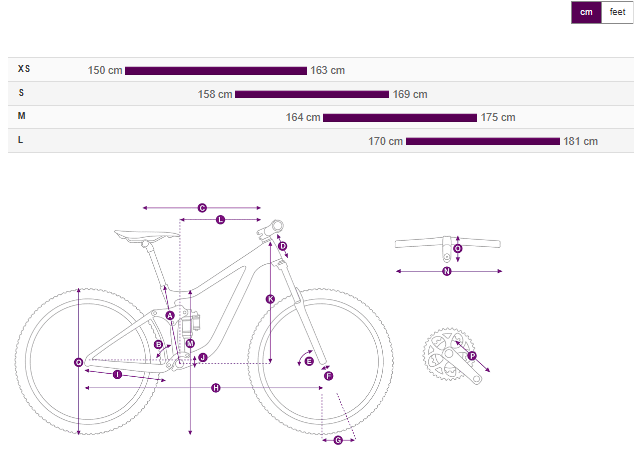The width and height of the screenshot is (641, 452).
Task: Click the M size height range bar
Action: (x=400, y=117)
